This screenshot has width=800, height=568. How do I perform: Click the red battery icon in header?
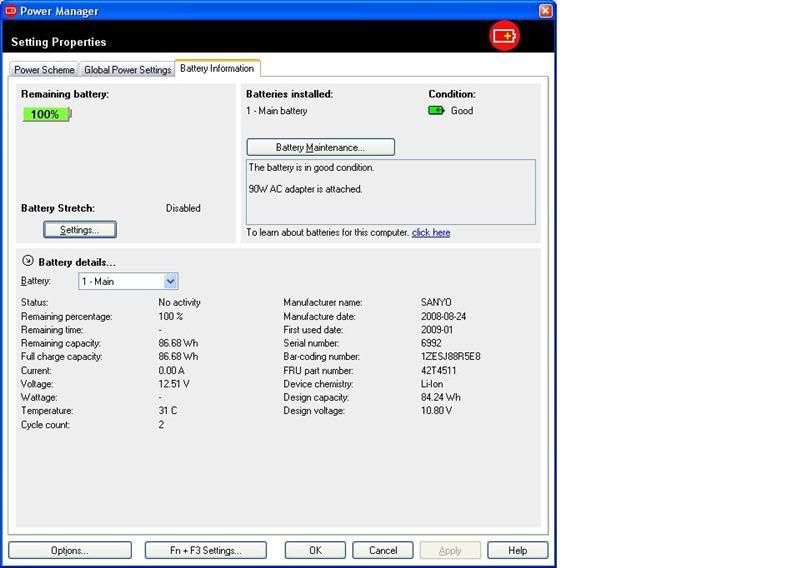click(504, 36)
